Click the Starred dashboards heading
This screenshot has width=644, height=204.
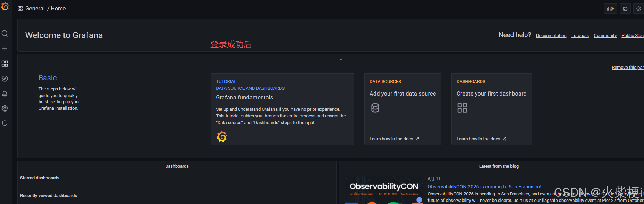(40, 178)
